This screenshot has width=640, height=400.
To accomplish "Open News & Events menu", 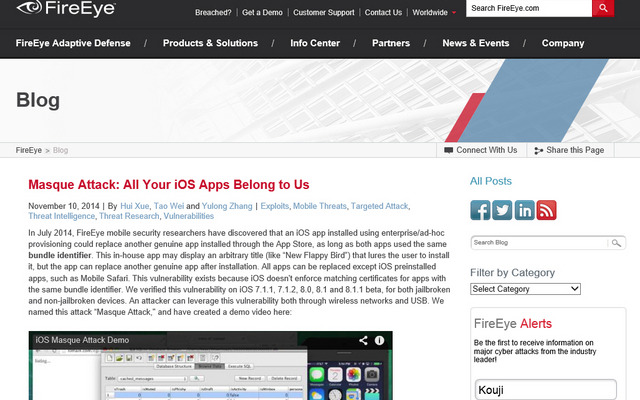I will point(476,43).
